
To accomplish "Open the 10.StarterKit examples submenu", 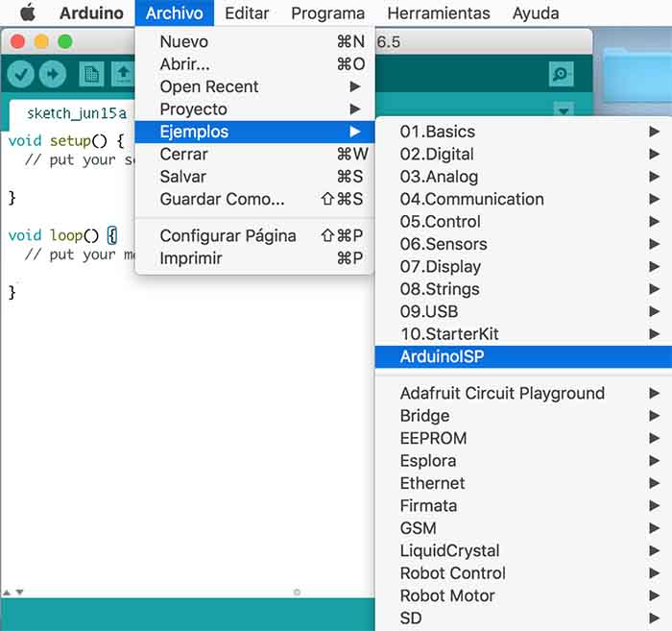I will click(523, 334).
